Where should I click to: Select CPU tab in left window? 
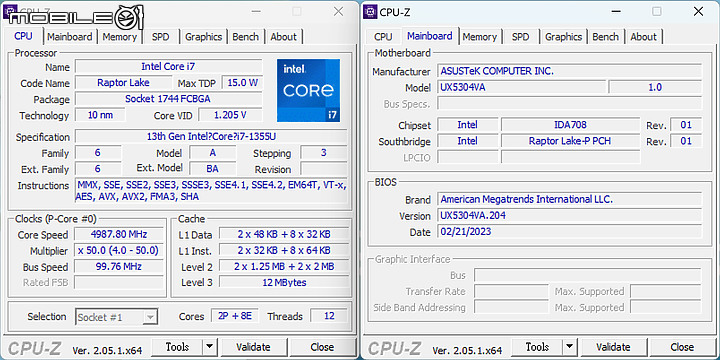tap(23, 36)
